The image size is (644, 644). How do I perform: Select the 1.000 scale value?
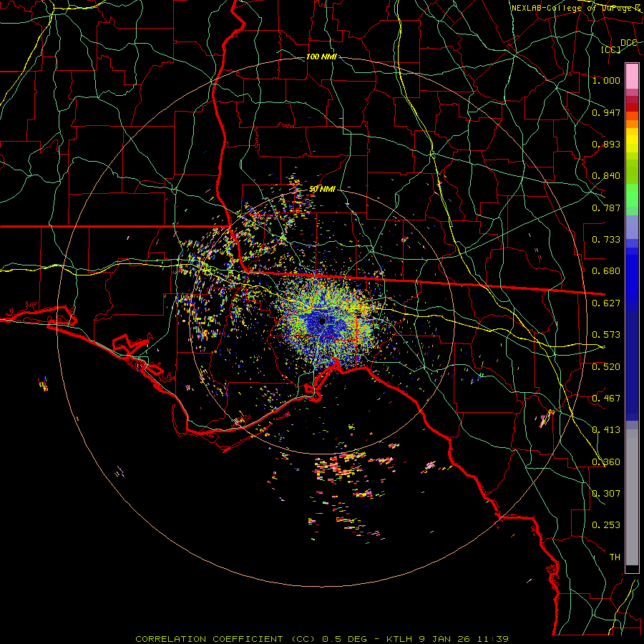point(606,80)
